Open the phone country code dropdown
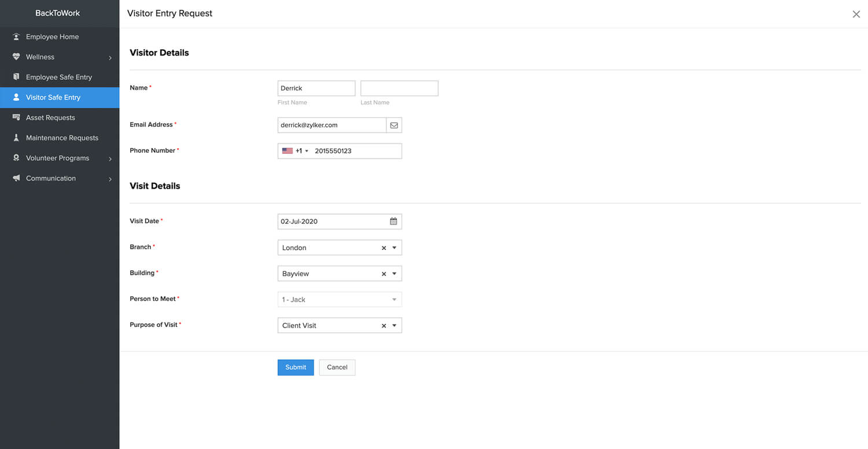The image size is (868, 449). [295, 151]
